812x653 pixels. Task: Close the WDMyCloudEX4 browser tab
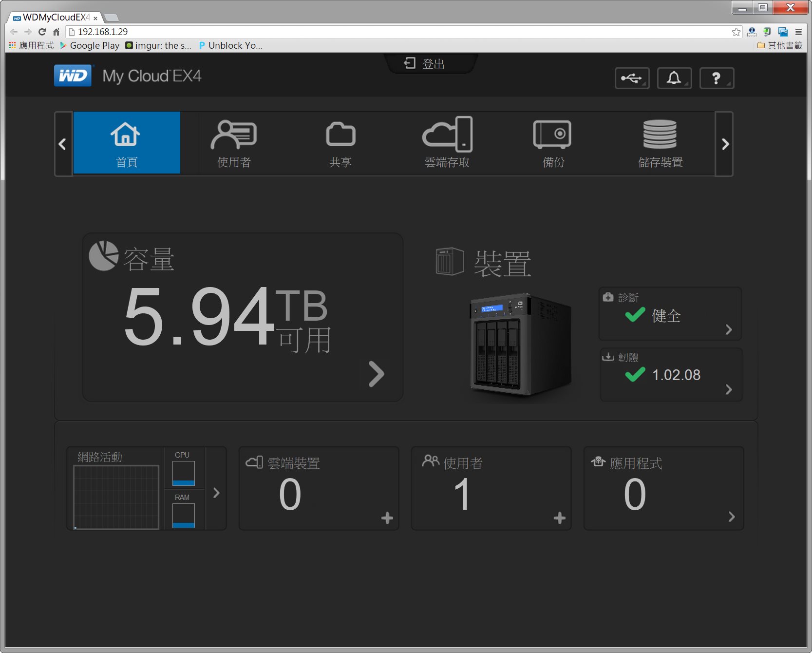[x=95, y=18]
